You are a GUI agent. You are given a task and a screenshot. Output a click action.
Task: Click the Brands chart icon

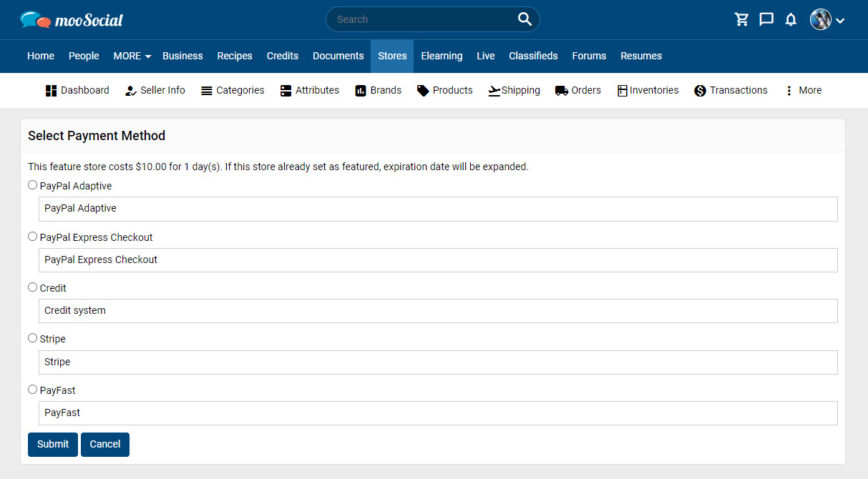pyautogui.click(x=361, y=91)
